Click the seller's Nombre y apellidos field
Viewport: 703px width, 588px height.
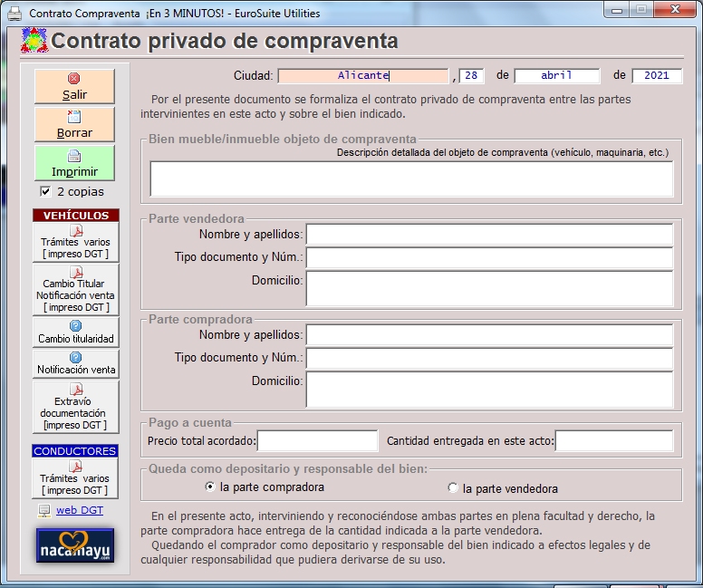coord(489,235)
